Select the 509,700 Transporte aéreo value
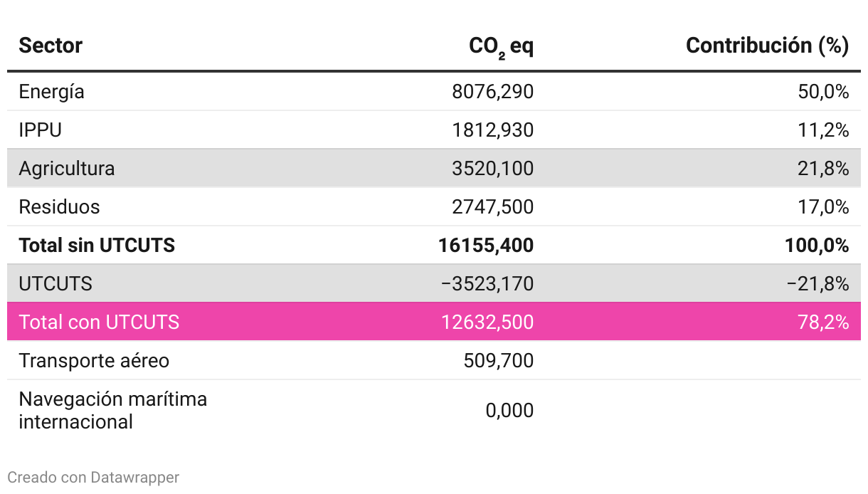The image size is (868, 494). (498, 360)
